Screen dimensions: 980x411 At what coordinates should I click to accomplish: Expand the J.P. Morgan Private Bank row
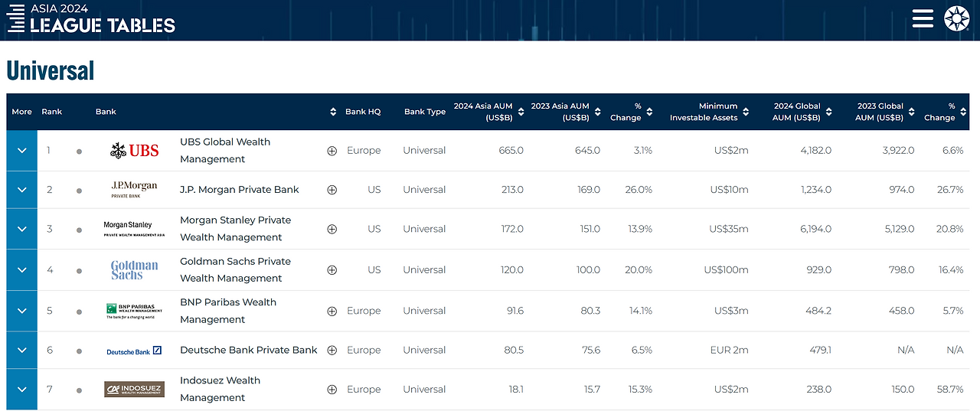click(21, 190)
